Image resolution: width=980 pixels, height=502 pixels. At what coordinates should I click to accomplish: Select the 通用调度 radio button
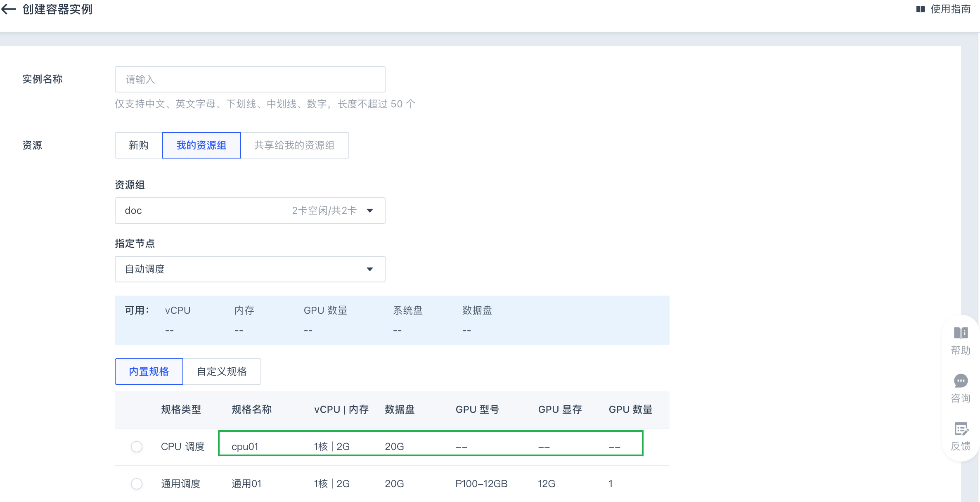tap(137, 484)
